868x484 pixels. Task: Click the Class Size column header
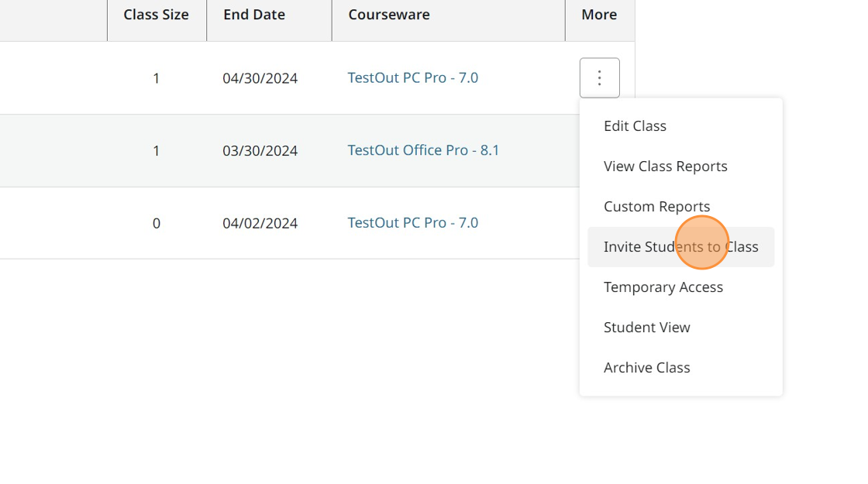pyautogui.click(x=155, y=14)
